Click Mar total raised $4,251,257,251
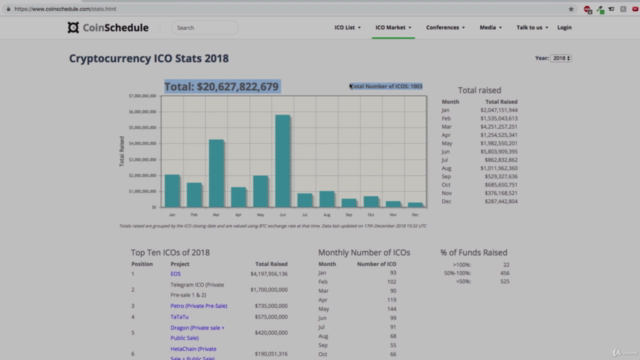Screen dimensions: 640x360 (499, 127)
